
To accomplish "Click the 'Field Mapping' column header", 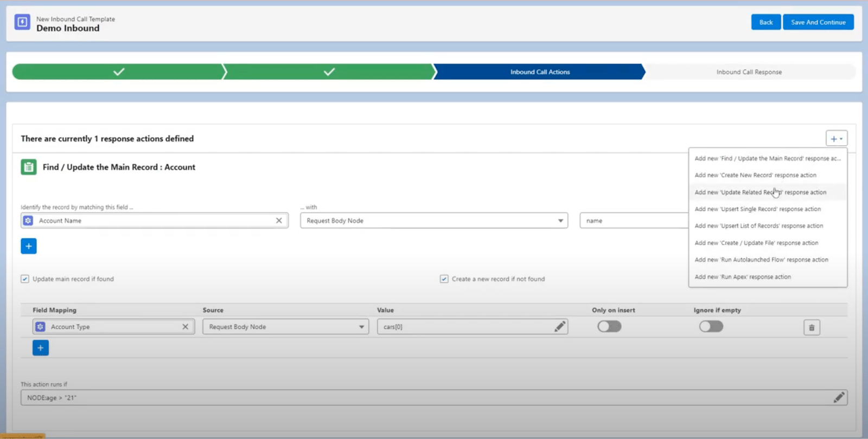I will pos(54,310).
